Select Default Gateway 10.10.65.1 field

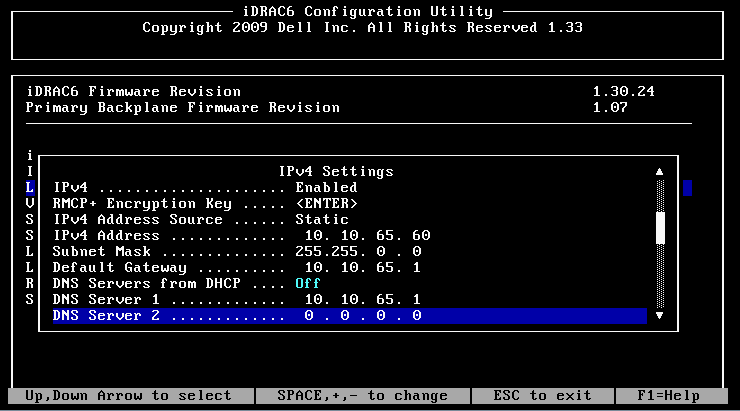pyautogui.click(x=362, y=268)
